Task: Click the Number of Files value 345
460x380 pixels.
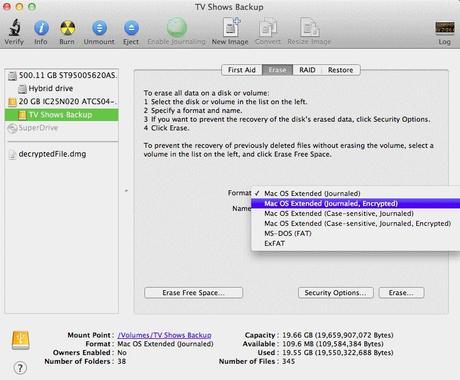Action: click(x=288, y=361)
